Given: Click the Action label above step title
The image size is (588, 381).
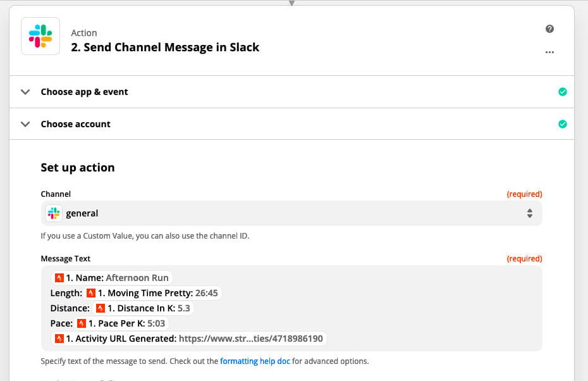Looking at the screenshot, I should (84, 33).
